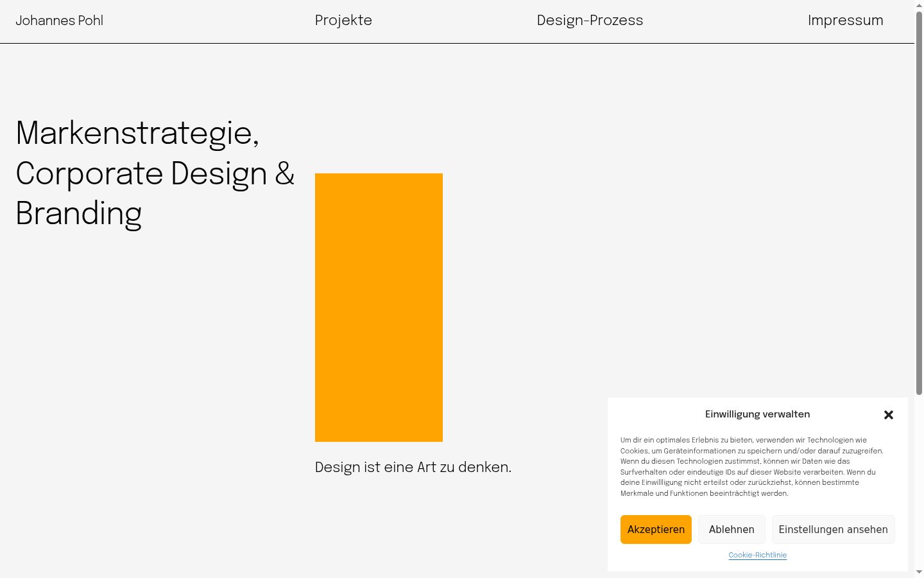This screenshot has height=578, width=924.
Task: Decline cookies via the Ablehnen button
Action: point(732,529)
